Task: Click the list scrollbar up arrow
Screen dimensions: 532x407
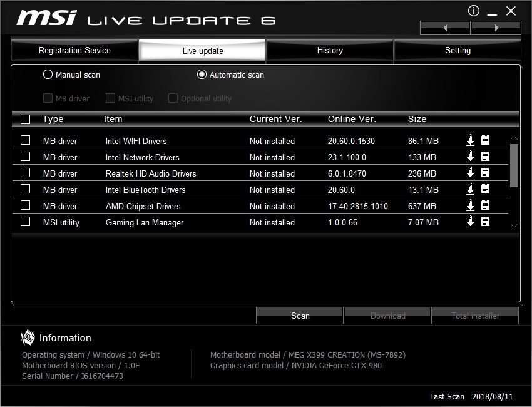Action: click(x=514, y=138)
